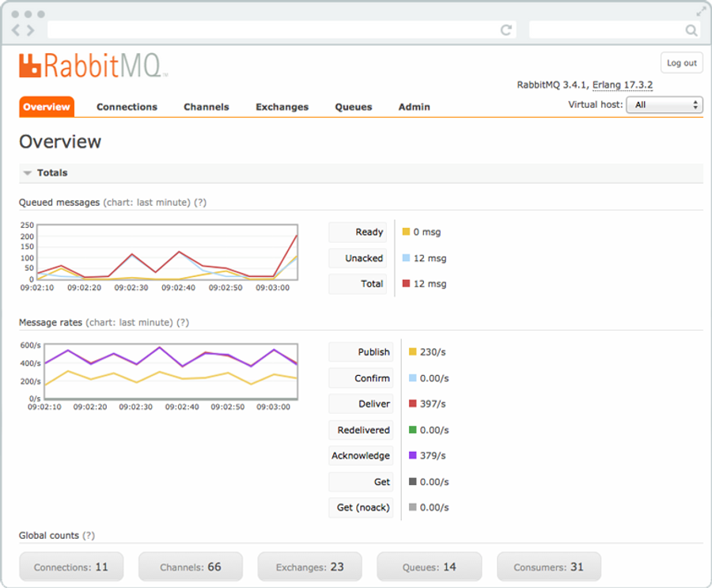This screenshot has width=712, height=588.
Task: Click the Publish rate 230/s
Action: (x=433, y=352)
